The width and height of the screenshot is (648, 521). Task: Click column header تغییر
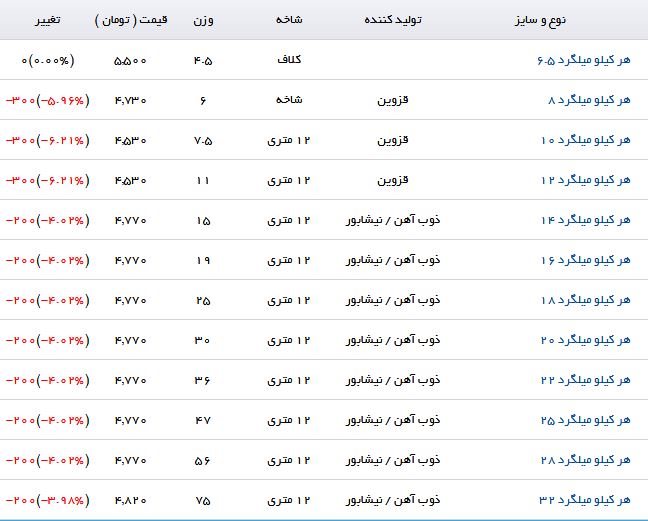point(48,20)
